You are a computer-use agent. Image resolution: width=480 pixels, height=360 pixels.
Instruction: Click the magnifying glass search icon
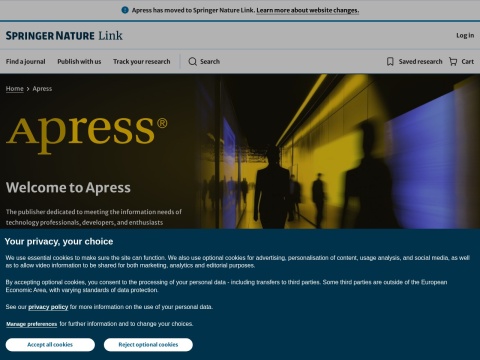point(193,61)
